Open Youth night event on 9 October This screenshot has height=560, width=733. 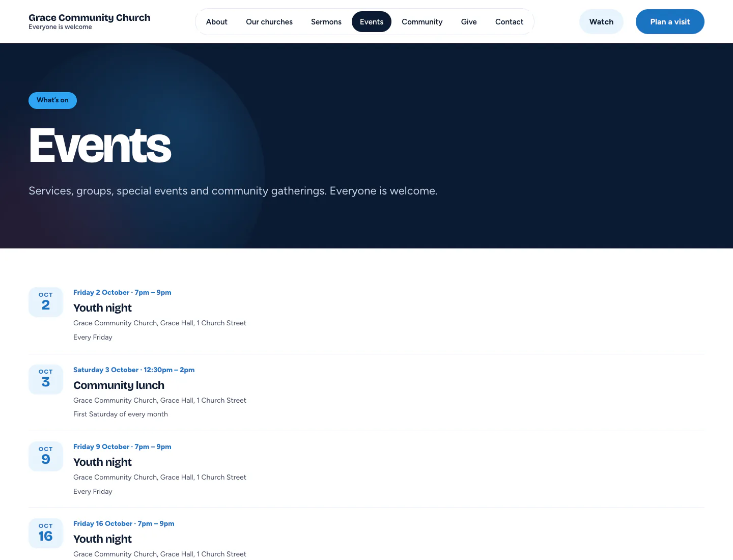tap(102, 462)
